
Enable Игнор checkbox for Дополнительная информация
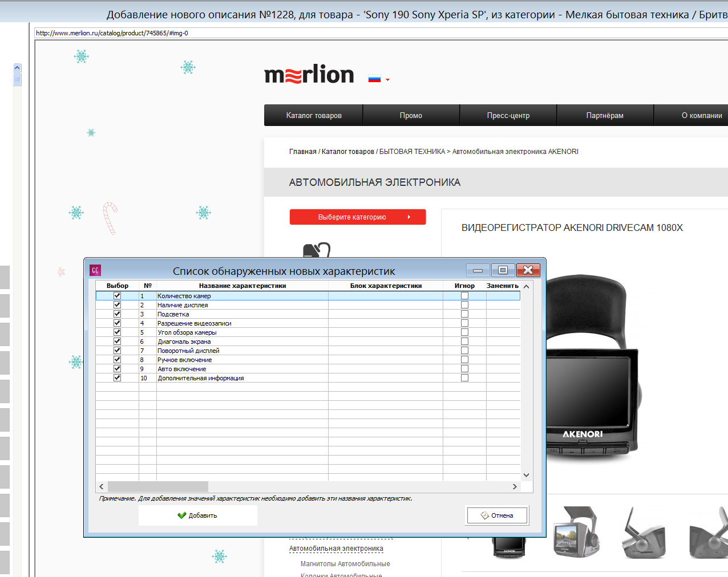click(464, 377)
